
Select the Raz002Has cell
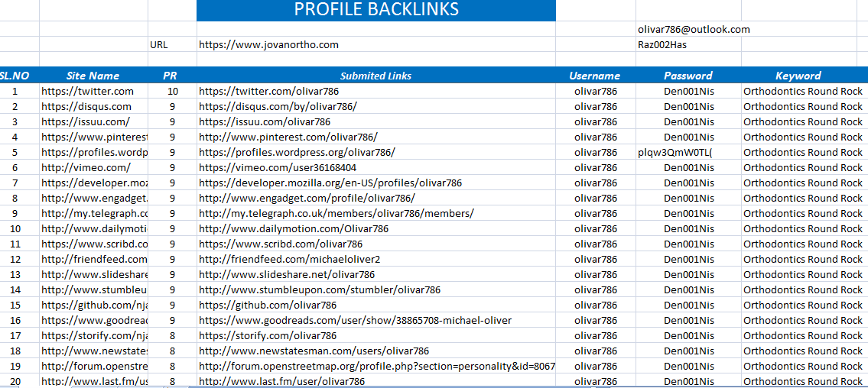(x=662, y=45)
